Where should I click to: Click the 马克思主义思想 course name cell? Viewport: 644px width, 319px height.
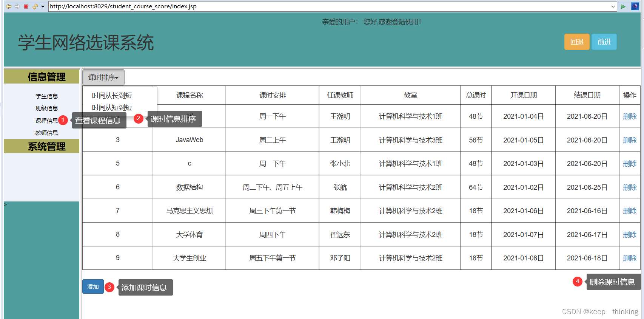click(190, 211)
